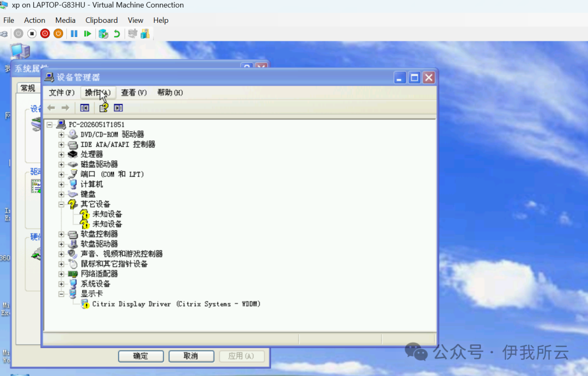
Task: Click the last icon in VM toolbar
Action: pos(145,34)
